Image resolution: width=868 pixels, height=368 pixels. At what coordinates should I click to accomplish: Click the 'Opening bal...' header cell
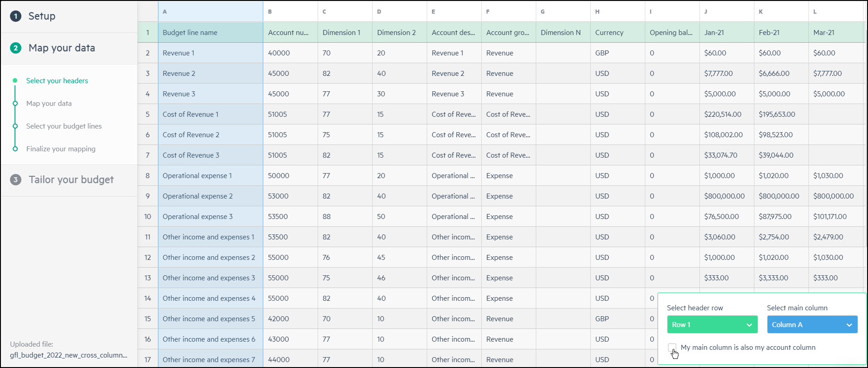click(672, 32)
